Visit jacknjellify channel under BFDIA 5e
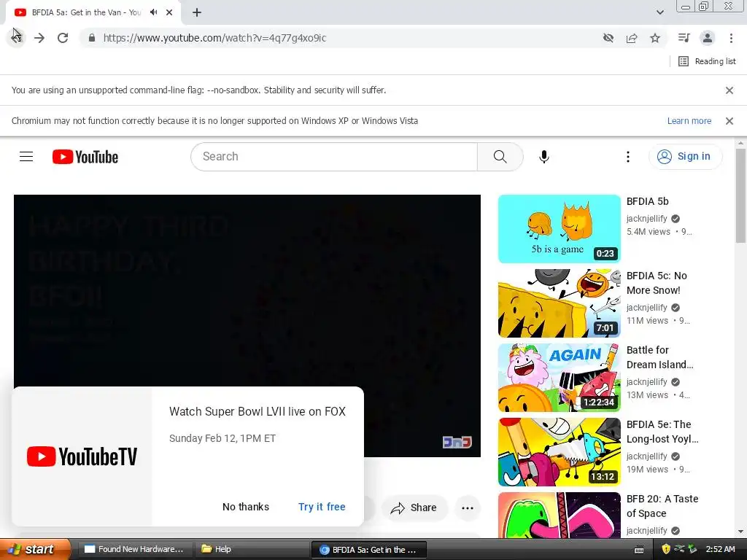Viewport: 747px width, 560px height. click(x=646, y=456)
